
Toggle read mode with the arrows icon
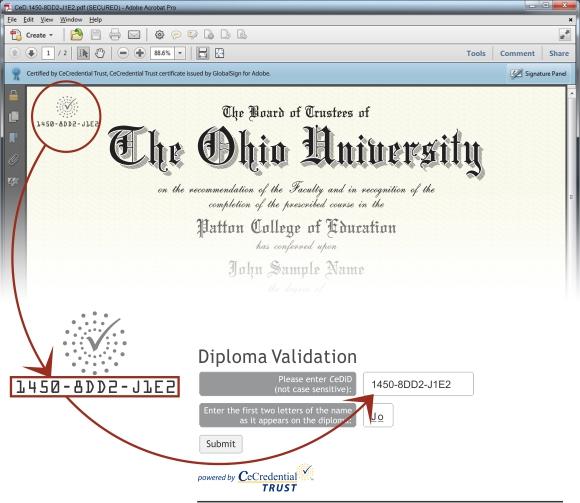(565, 35)
